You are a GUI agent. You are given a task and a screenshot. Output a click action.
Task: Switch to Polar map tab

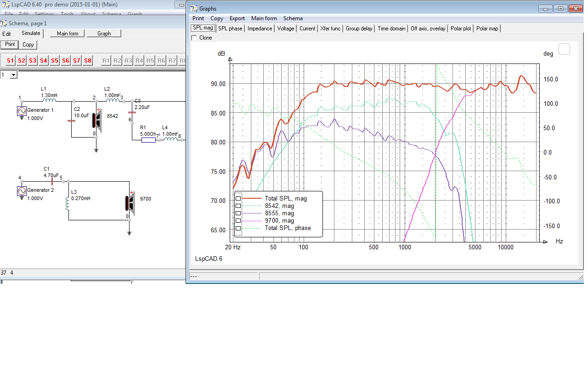click(487, 29)
